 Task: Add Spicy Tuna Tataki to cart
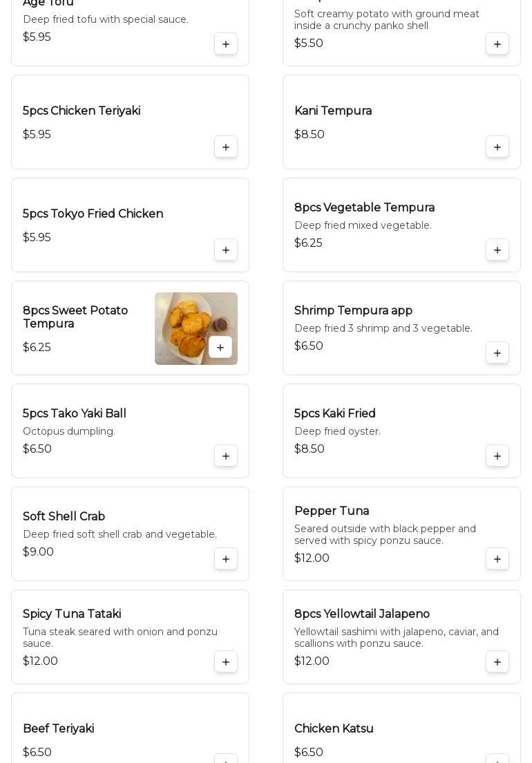[226, 662]
